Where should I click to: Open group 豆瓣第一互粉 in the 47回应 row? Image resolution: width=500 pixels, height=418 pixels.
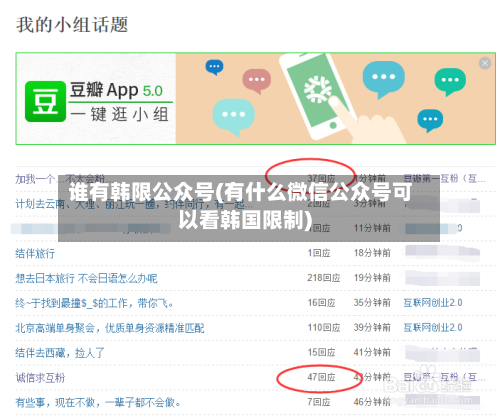[444, 377]
